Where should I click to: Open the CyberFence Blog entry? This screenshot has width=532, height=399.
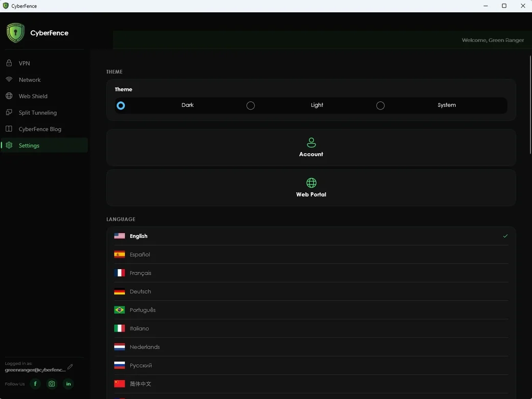click(x=44, y=129)
